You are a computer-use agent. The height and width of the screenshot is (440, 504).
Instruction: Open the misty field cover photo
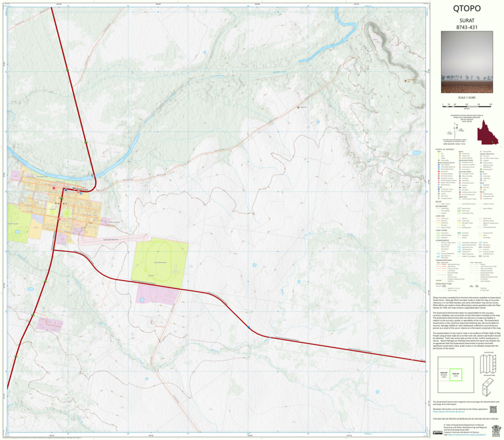[x=467, y=62]
